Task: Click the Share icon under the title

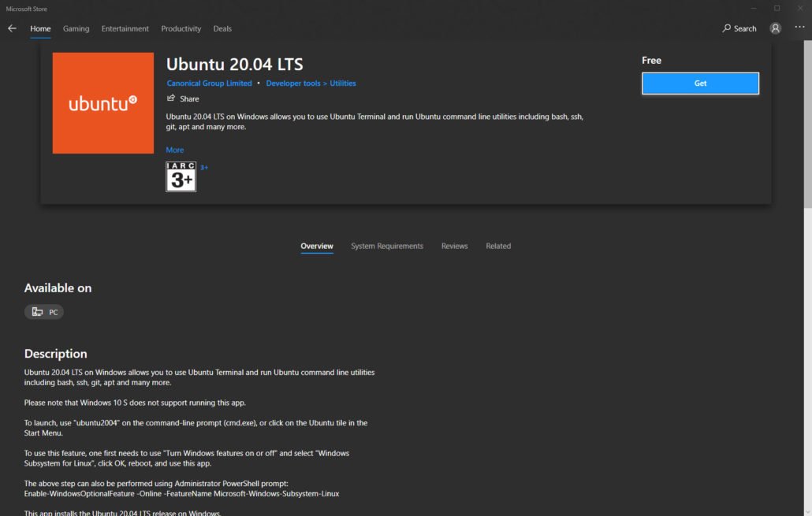Action: pos(171,98)
